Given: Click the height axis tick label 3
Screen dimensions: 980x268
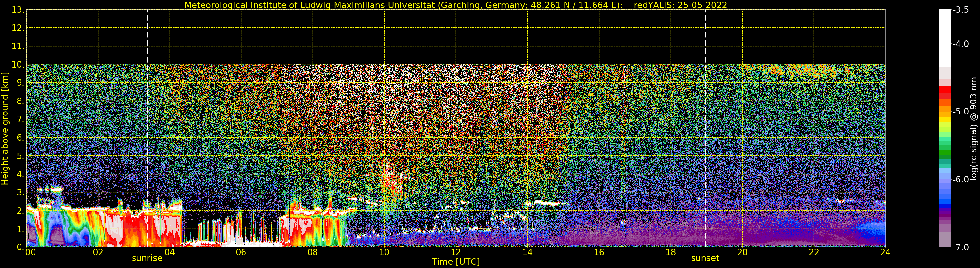Looking at the screenshot, I should tap(20, 192).
